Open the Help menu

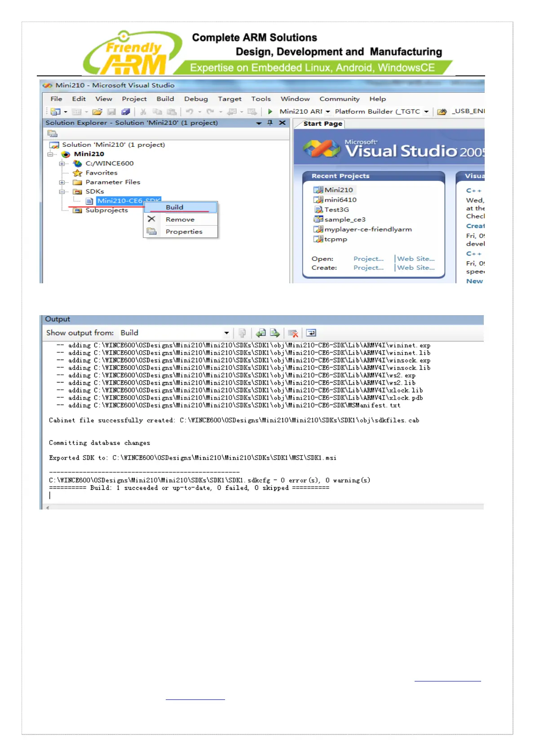tap(377, 99)
